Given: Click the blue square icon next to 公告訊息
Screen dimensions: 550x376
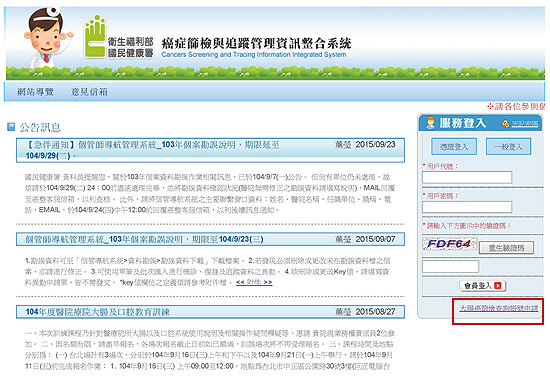Looking at the screenshot, I should (x=11, y=127).
